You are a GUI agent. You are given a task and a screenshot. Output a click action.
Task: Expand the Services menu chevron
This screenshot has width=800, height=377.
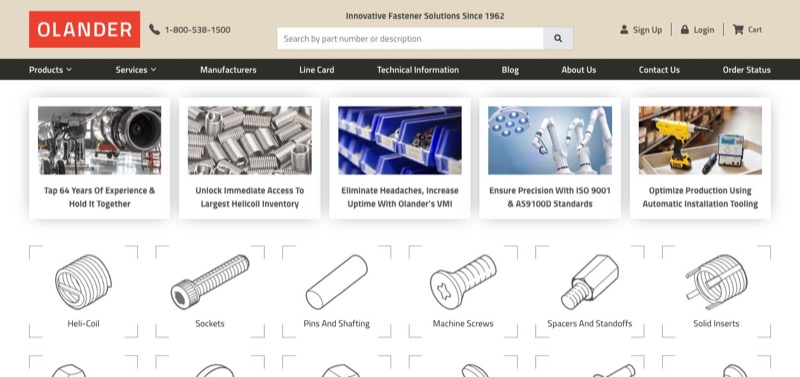[x=153, y=69]
